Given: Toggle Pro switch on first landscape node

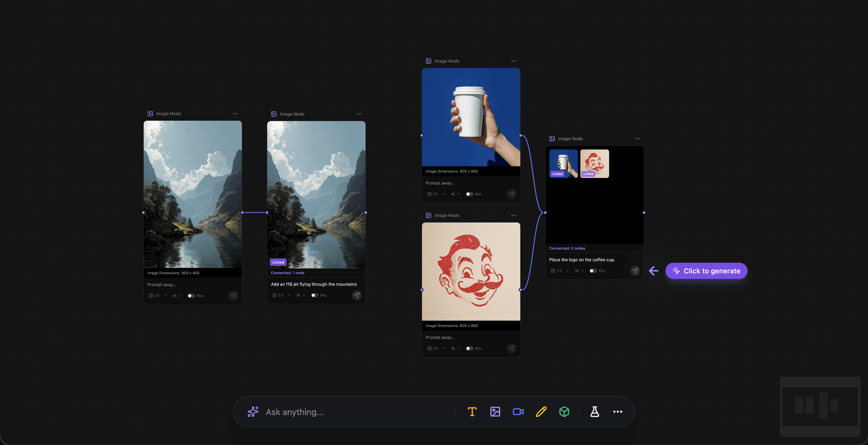Looking at the screenshot, I should tap(191, 296).
